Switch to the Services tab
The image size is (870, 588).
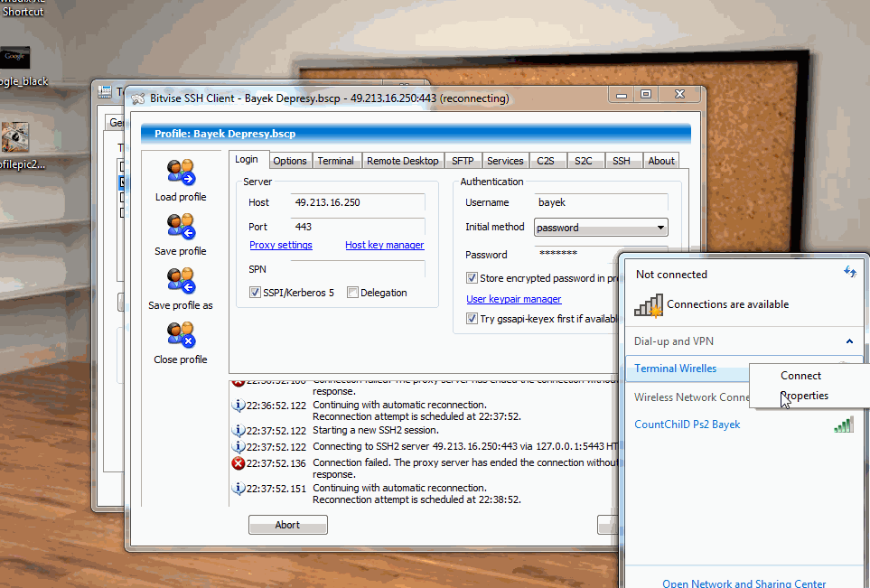tap(505, 161)
